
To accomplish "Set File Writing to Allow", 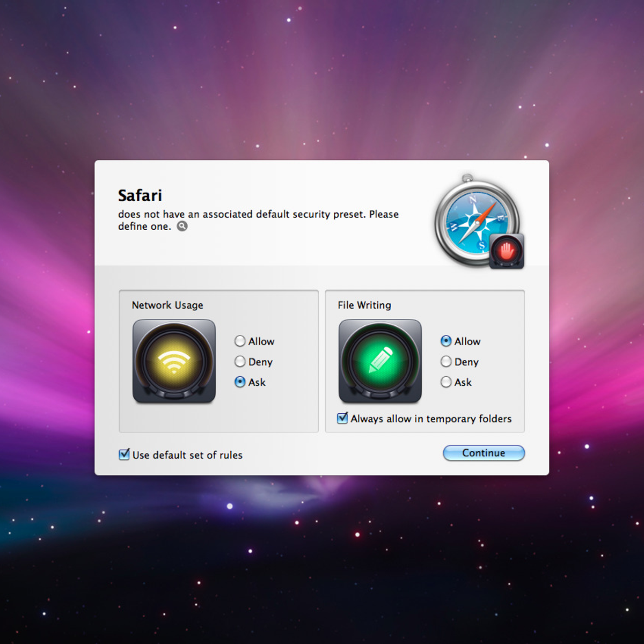I will (x=446, y=341).
